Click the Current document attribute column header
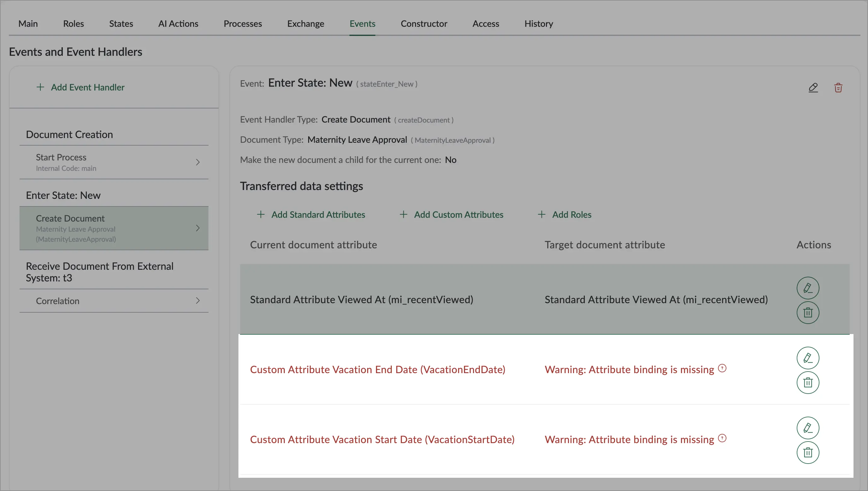 (314, 245)
